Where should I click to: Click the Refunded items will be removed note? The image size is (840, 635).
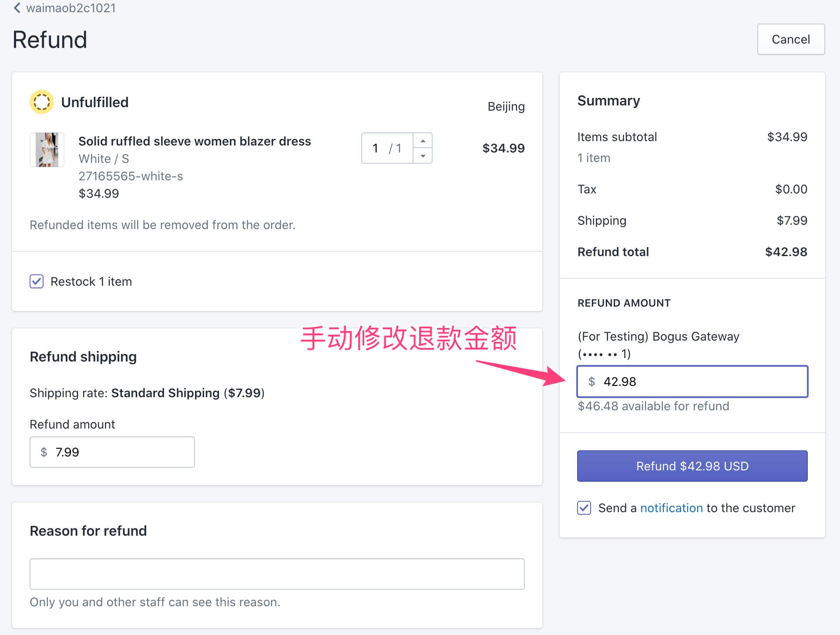point(162,225)
